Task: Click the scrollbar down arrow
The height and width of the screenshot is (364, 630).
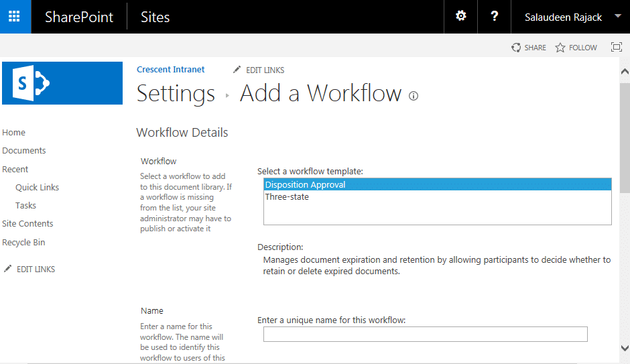Action: pos(625,348)
